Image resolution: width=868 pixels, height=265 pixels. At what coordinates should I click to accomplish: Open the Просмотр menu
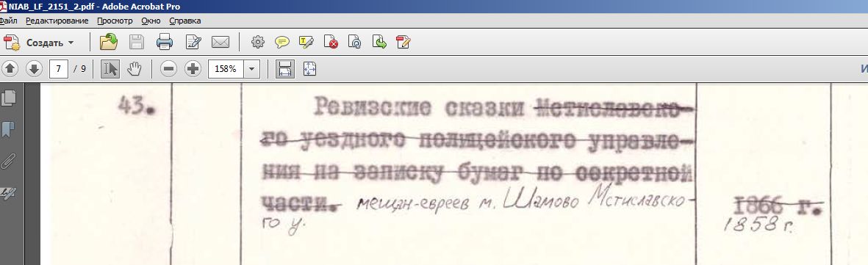click(x=115, y=21)
